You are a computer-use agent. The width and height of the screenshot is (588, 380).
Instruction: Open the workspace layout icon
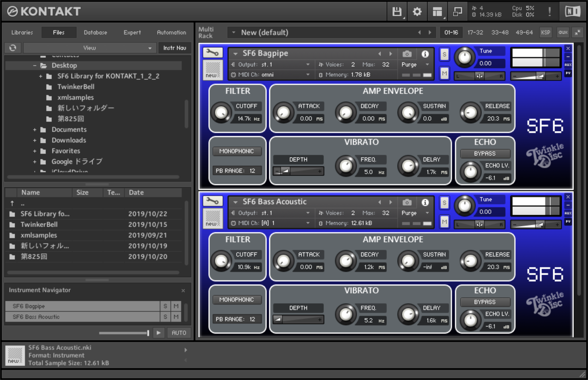tap(438, 11)
